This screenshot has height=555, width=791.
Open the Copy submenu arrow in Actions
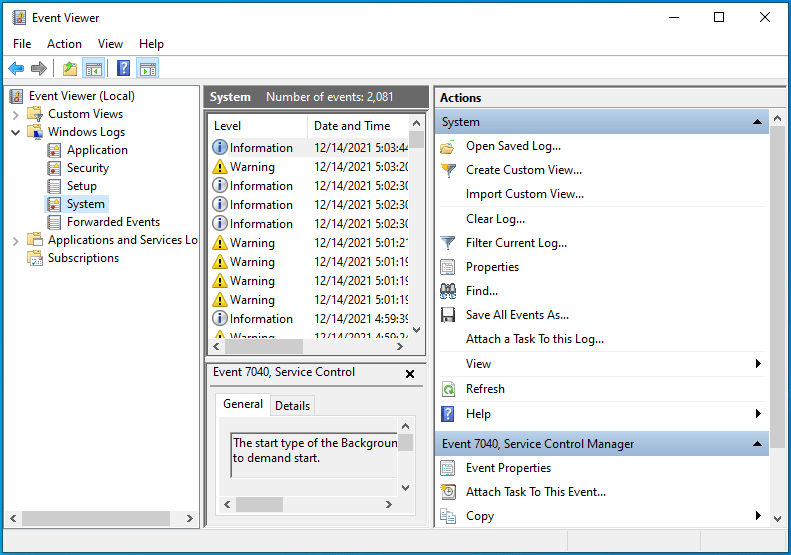758,516
